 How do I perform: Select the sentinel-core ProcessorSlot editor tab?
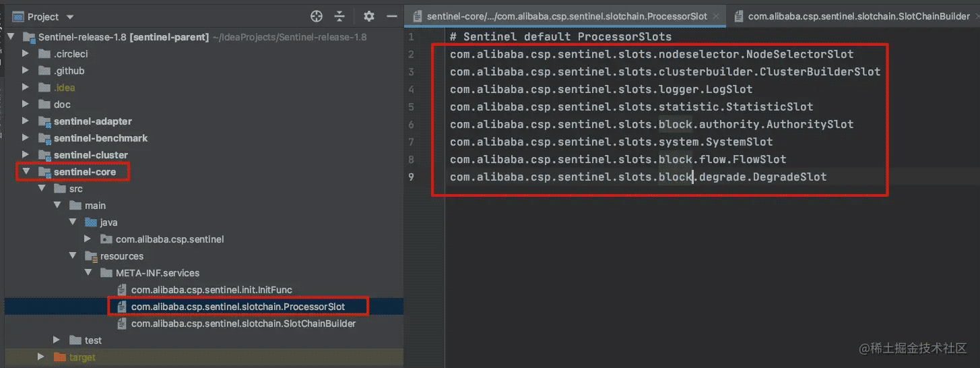pos(565,16)
